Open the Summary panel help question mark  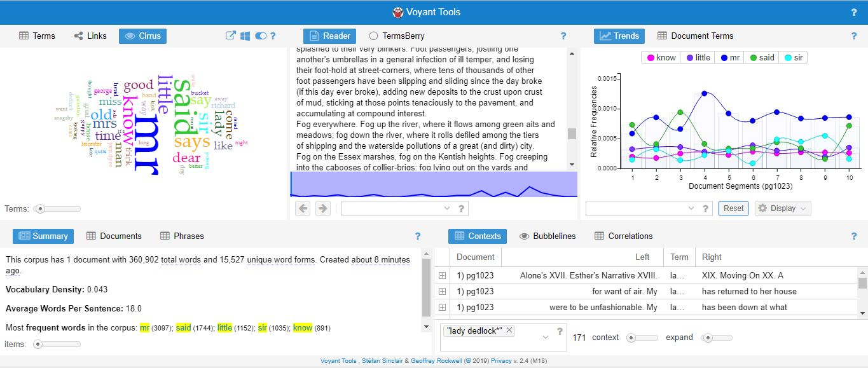pos(418,236)
